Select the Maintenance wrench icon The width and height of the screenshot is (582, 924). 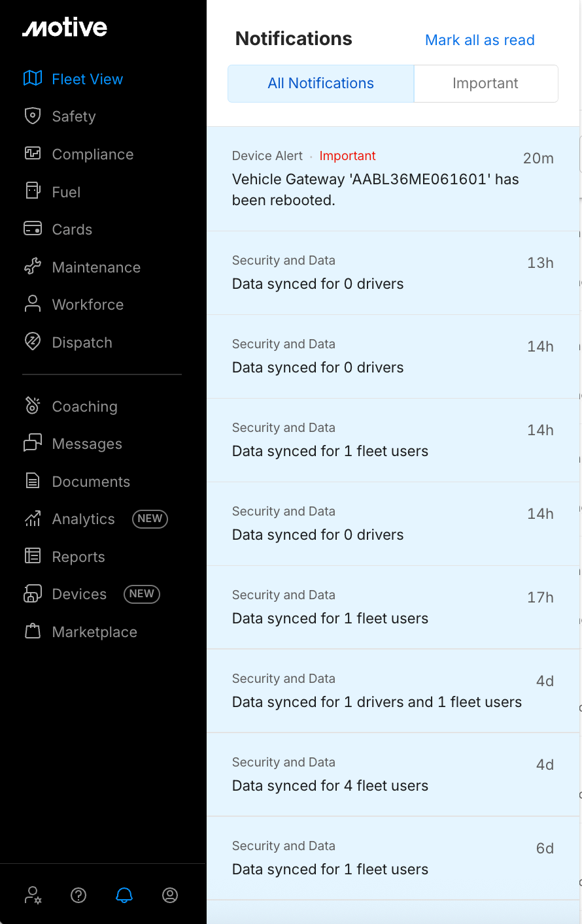click(33, 267)
